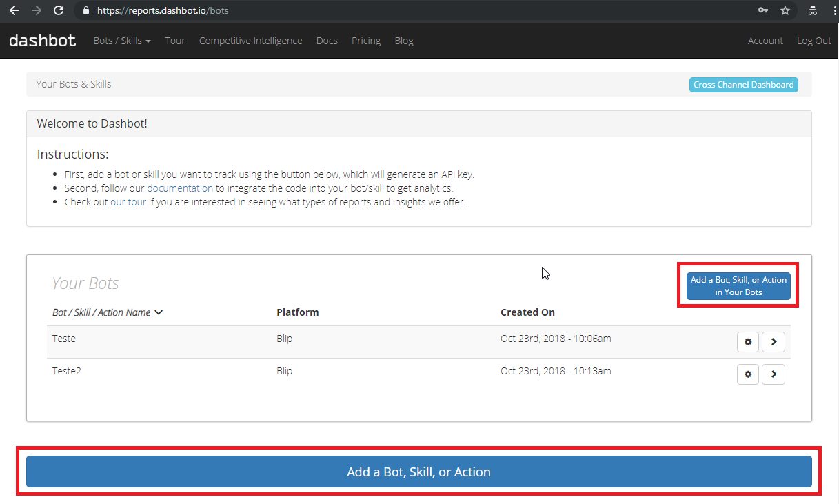Image resolution: width=839 pixels, height=504 pixels.
Task: Go back with the browser back arrow
Action: pos(14,10)
